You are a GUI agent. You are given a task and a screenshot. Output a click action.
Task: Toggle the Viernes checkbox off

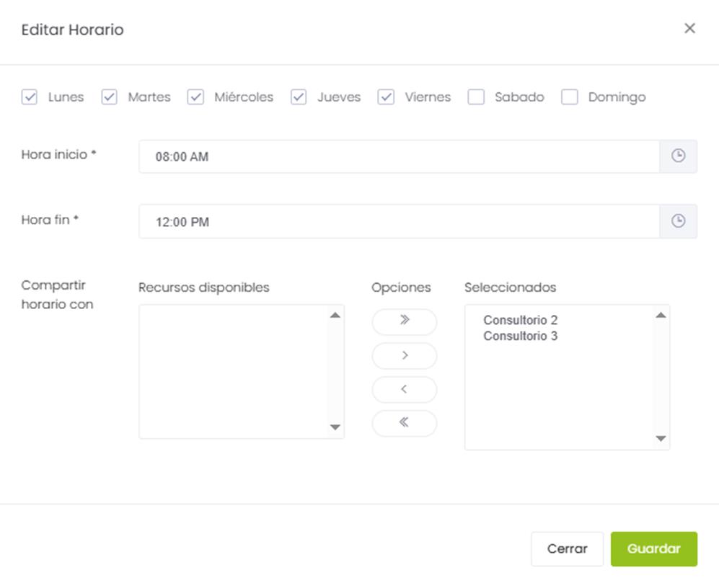pyautogui.click(x=387, y=97)
